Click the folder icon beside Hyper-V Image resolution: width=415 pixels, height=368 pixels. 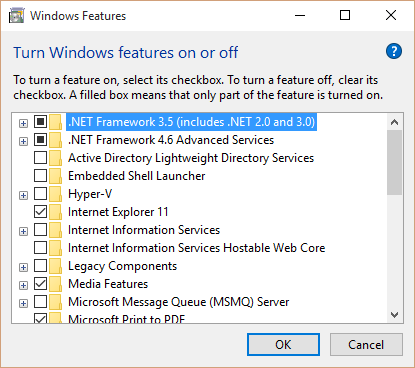pyautogui.click(x=56, y=194)
